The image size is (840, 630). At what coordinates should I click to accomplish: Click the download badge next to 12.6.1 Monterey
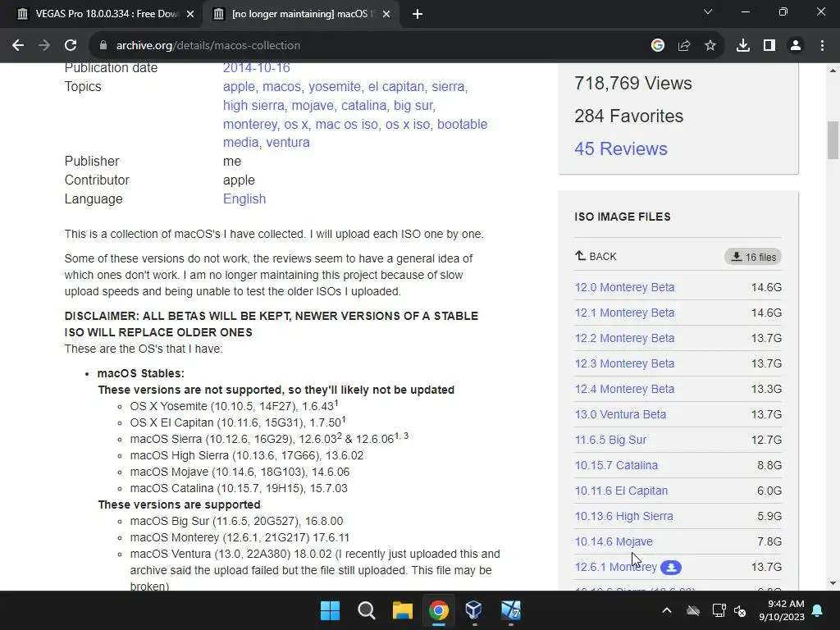(x=671, y=568)
